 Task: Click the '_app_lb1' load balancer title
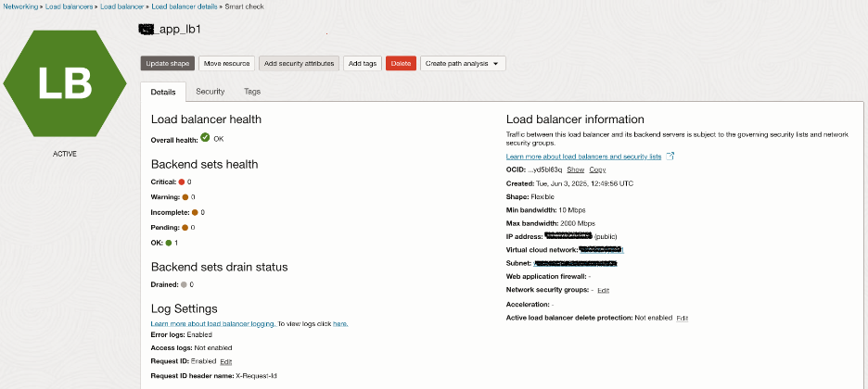(177, 30)
